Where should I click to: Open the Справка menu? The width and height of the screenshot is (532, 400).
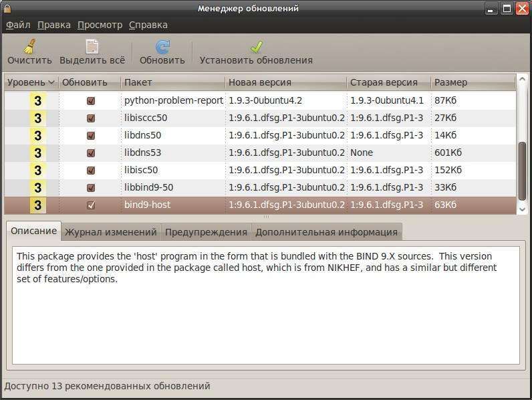coord(148,25)
